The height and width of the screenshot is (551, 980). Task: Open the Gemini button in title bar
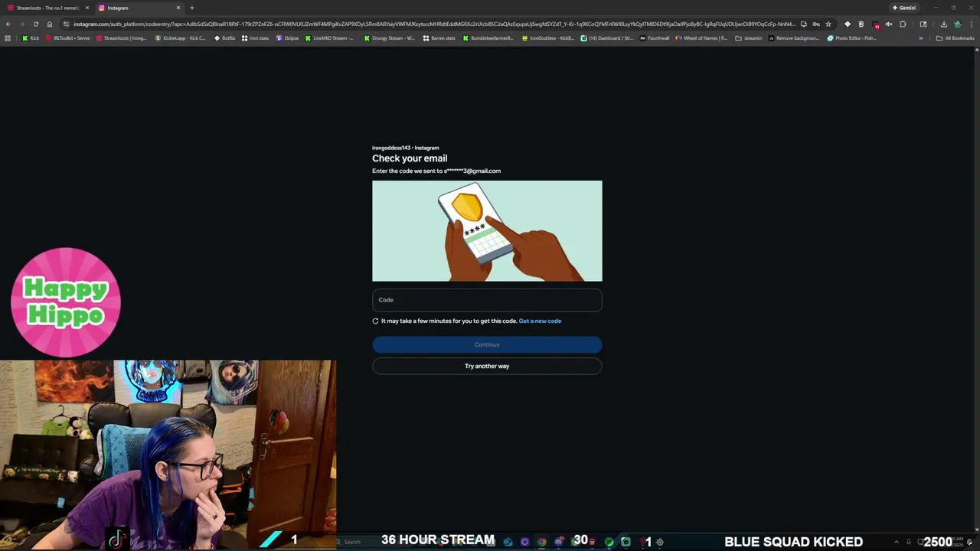pos(904,8)
